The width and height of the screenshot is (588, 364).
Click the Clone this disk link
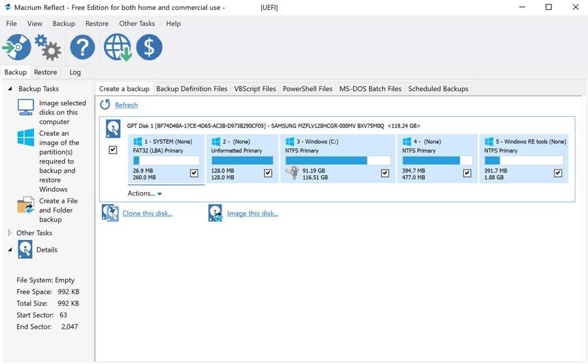(147, 214)
